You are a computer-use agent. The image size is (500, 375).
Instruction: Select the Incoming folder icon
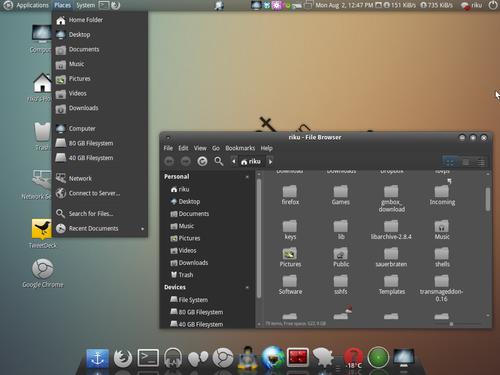(442, 191)
